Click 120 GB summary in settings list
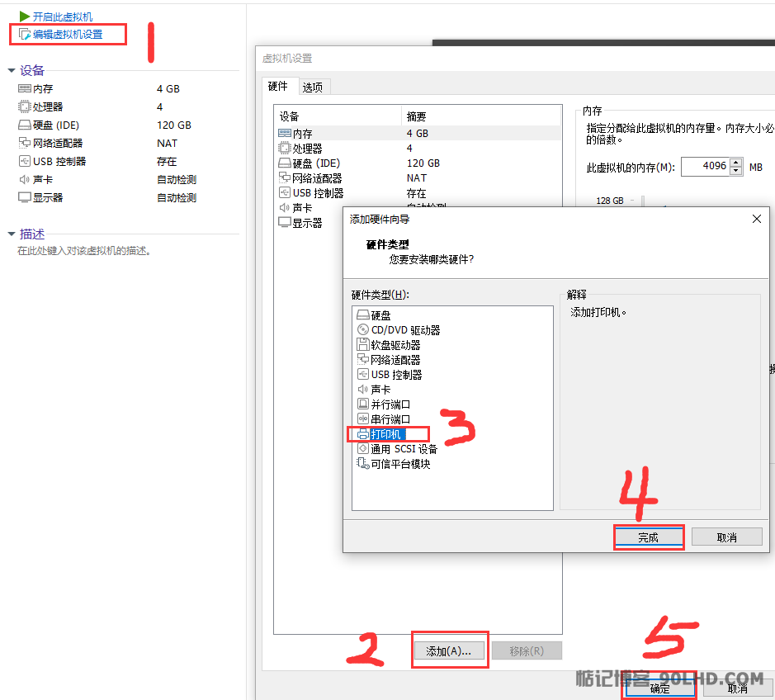Image resolution: width=775 pixels, height=700 pixels. (423, 163)
